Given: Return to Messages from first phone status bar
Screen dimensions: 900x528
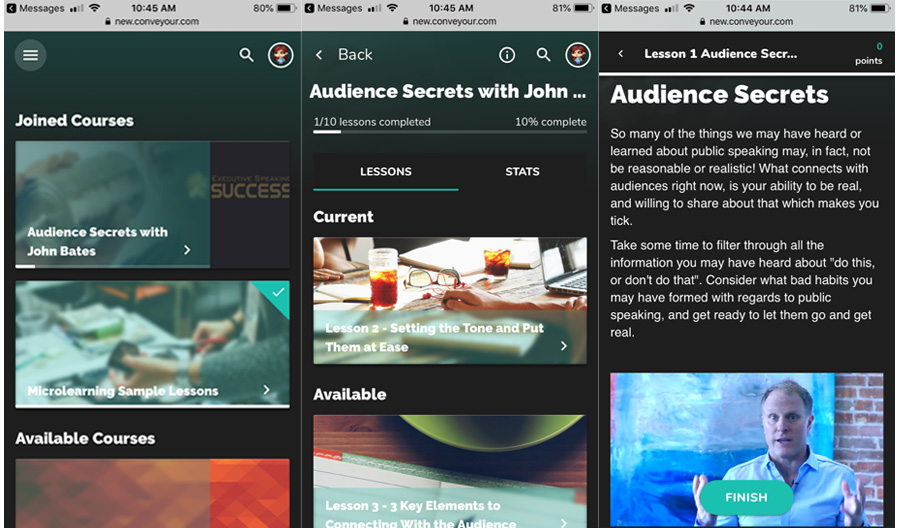Looking at the screenshot, I should click(36, 8).
